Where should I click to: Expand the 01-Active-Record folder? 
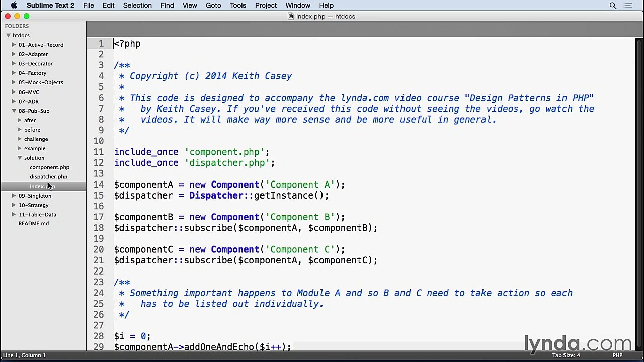[x=14, y=45]
